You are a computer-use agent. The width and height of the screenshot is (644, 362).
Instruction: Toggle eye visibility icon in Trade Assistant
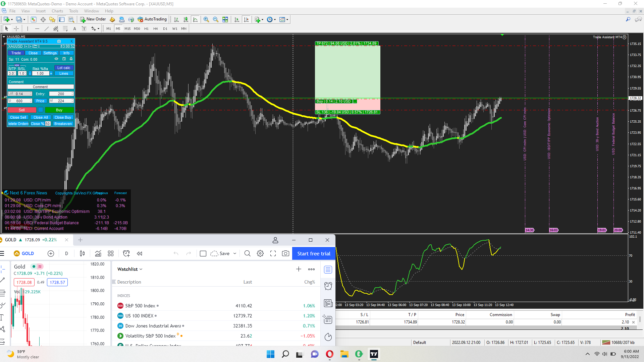(56, 59)
